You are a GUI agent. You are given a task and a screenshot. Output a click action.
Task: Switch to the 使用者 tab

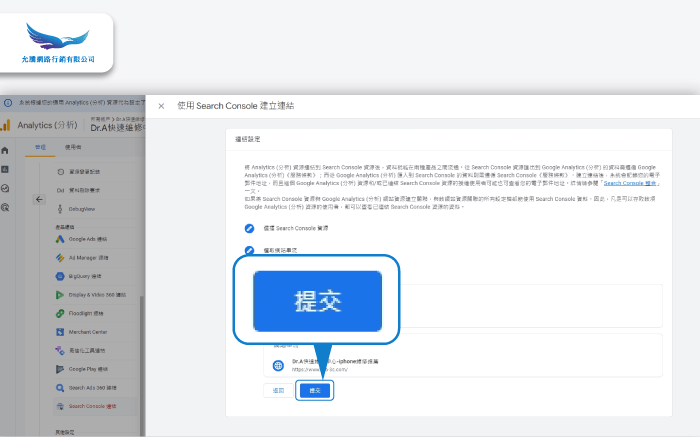click(x=73, y=146)
